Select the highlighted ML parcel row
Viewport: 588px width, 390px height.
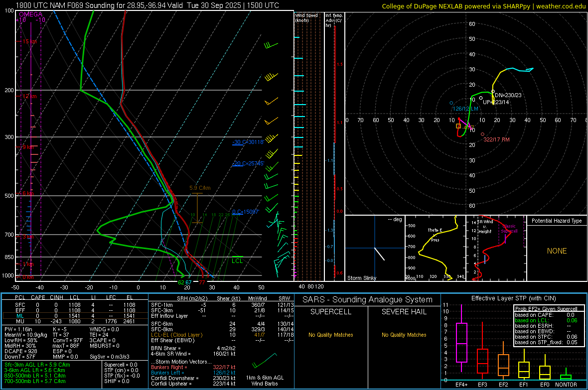pyautogui.click(x=75, y=316)
